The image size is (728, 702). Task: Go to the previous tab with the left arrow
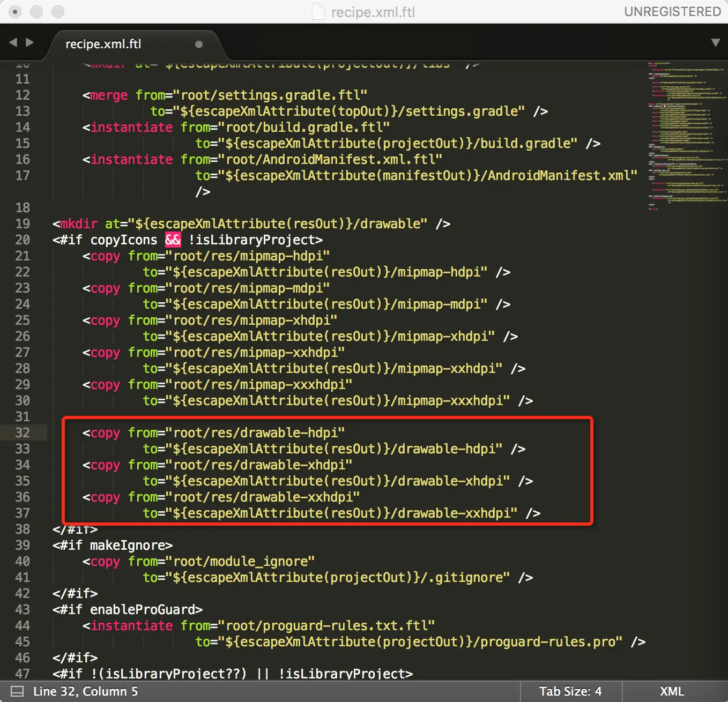pos(13,42)
